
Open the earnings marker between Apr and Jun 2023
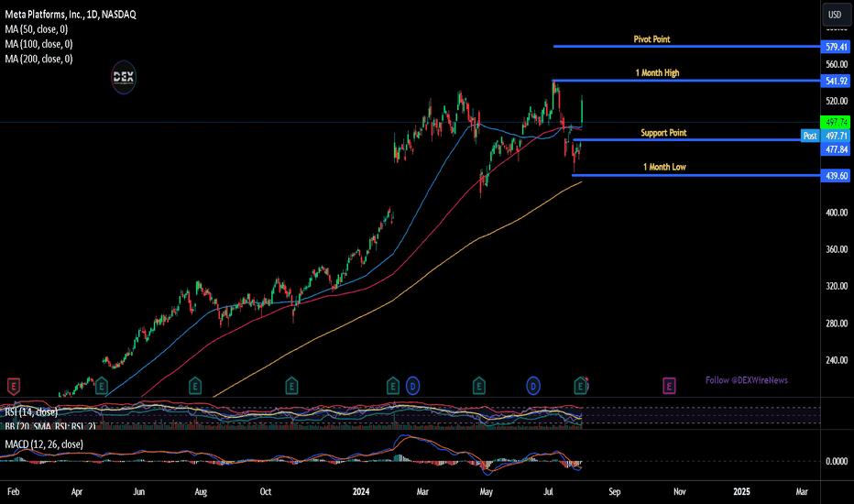coord(102,387)
